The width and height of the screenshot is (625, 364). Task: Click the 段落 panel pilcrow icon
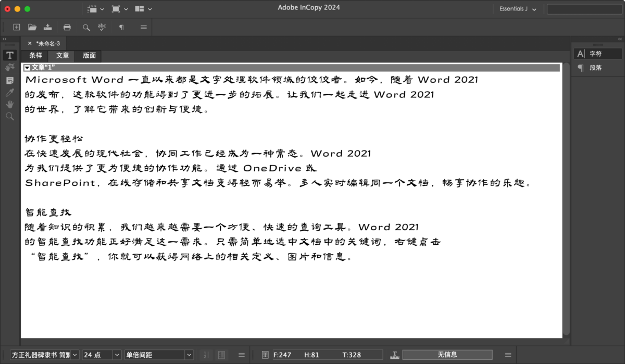581,68
